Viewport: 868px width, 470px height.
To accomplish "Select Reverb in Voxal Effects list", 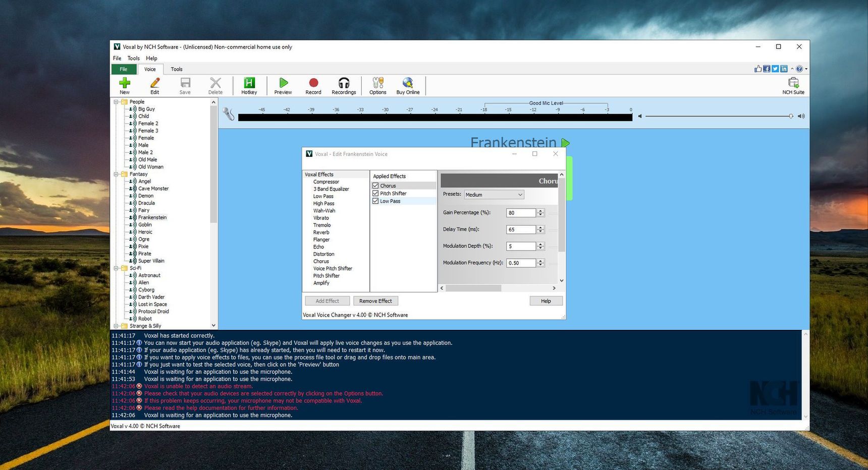I will tap(321, 232).
